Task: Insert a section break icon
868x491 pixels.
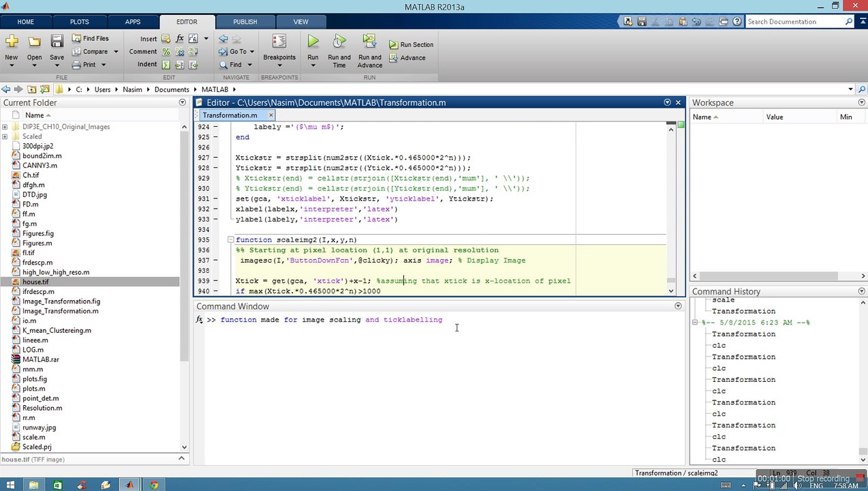Action: click(166, 39)
